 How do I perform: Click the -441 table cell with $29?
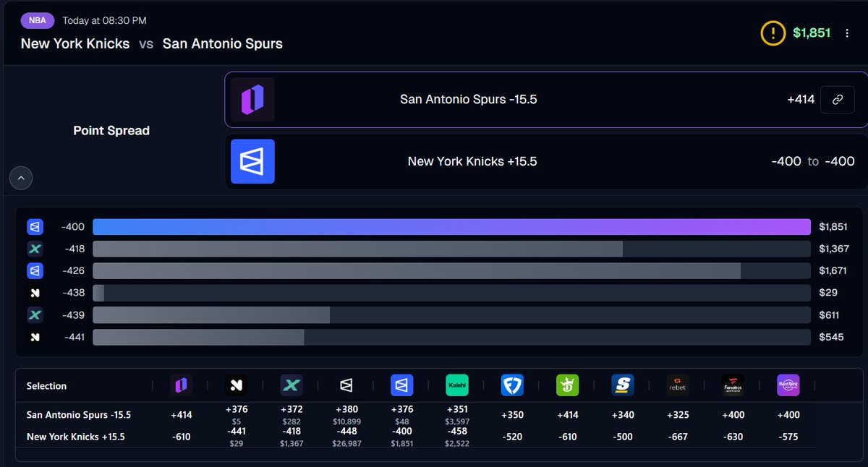[237, 437]
